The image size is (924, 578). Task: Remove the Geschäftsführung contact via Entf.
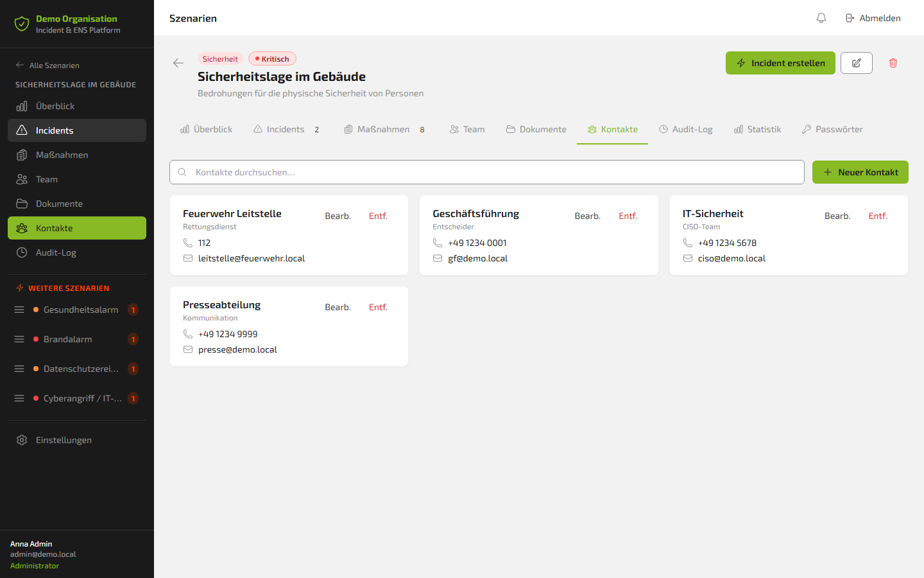[628, 216]
